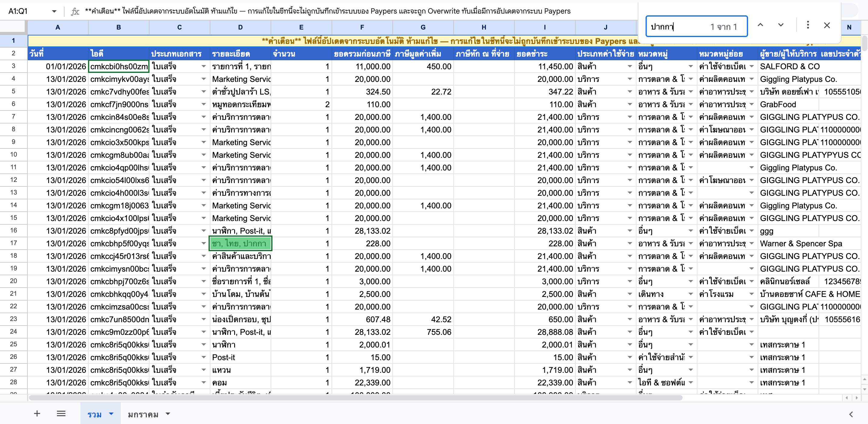
Task: Select column D header
Action: [240, 27]
